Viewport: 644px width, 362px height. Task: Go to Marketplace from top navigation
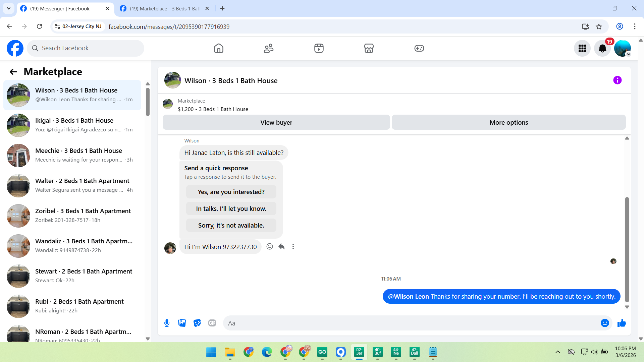(x=369, y=49)
